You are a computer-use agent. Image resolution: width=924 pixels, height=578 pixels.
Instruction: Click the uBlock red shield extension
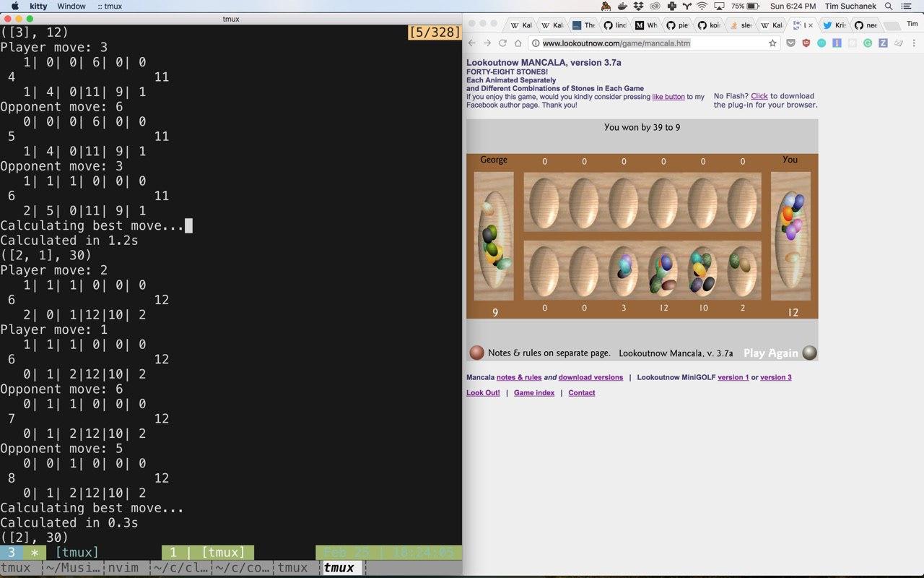pyautogui.click(x=806, y=43)
